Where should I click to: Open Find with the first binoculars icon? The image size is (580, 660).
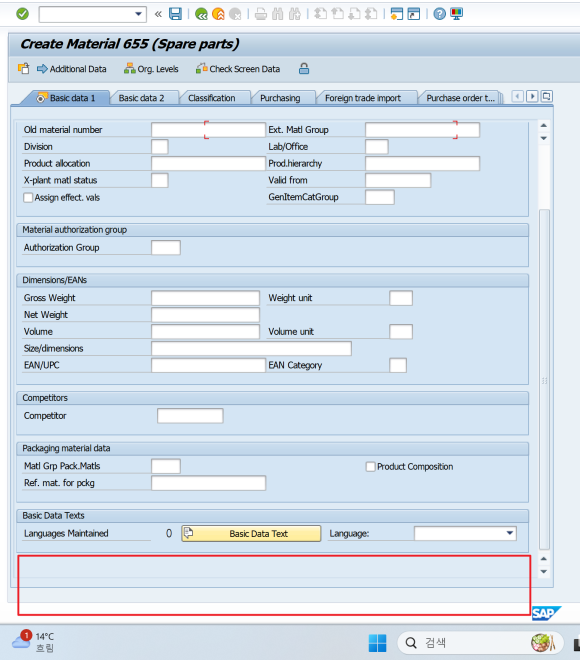[x=278, y=14]
